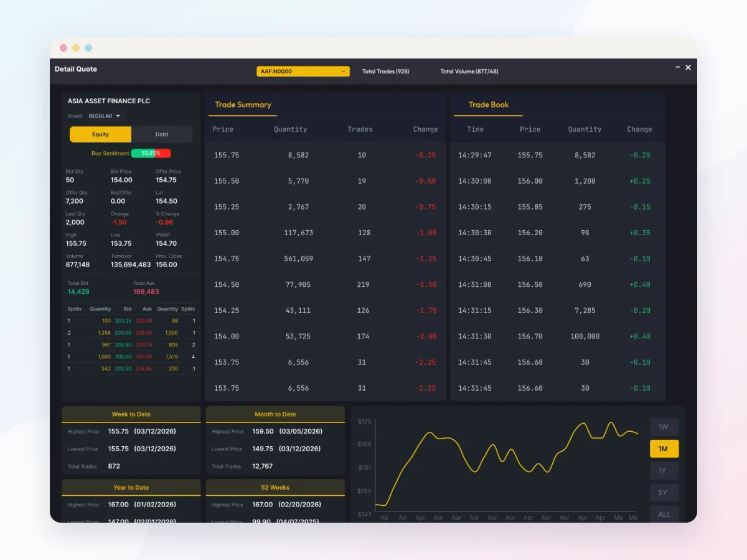The image size is (747, 560).
Task: Select the Equity toggle
Action: (x=100, y=134)
